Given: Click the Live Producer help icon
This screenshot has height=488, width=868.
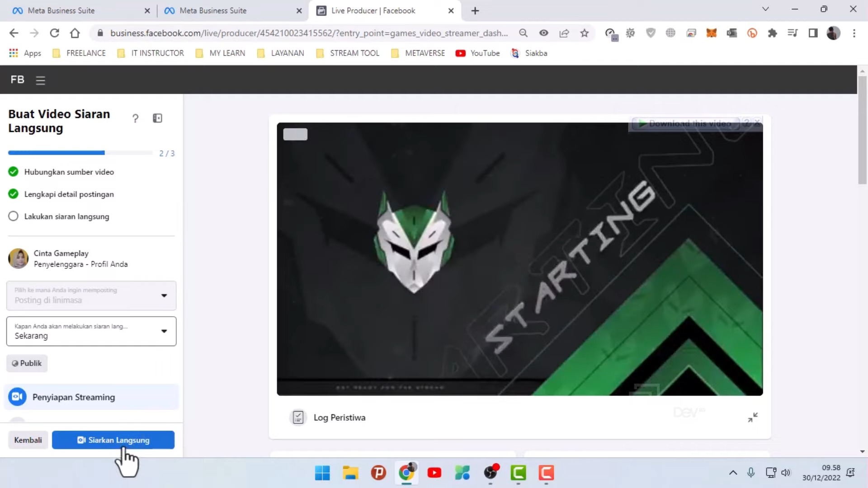Looking at the screenshot, I should 135,118.
